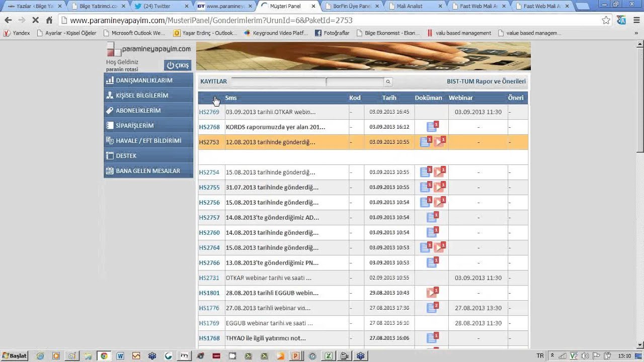Open PowerPoint from the taskbar
The image size is (644, 362).
pos(296,356)
